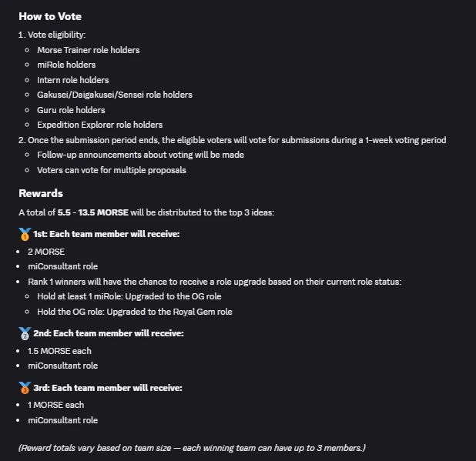Click '1st: Each team member will receive' heading

[x=106, y=234]
